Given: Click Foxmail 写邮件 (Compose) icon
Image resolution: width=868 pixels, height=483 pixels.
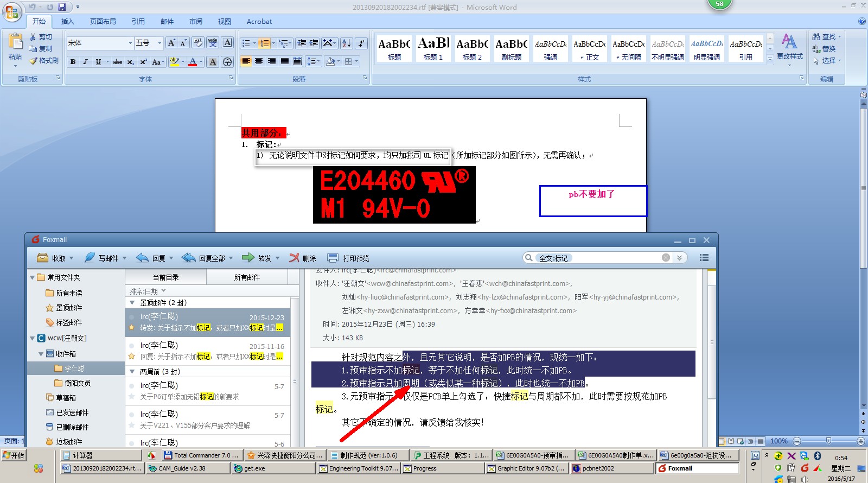Looking at the screenshot, I should coord(90,258).
